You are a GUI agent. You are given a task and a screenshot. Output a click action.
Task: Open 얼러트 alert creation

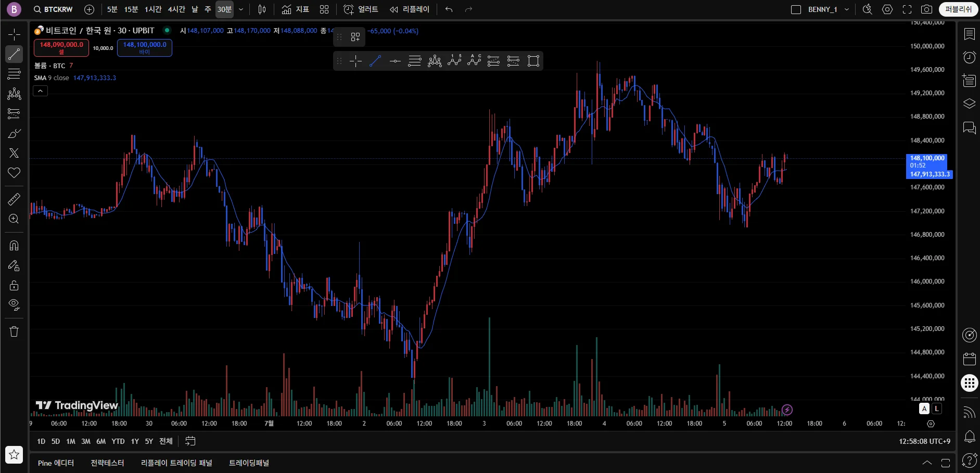click(x=361, y=9)
